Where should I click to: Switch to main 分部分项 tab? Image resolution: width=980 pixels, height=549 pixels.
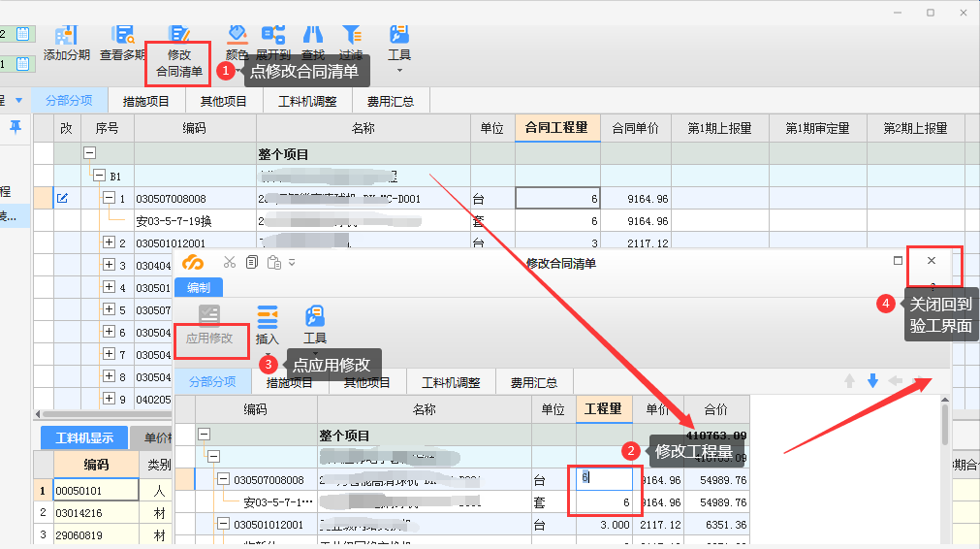(69, 101)
